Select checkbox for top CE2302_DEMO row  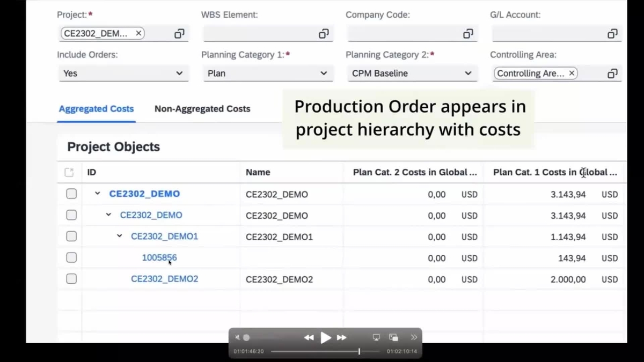[71, 194]
